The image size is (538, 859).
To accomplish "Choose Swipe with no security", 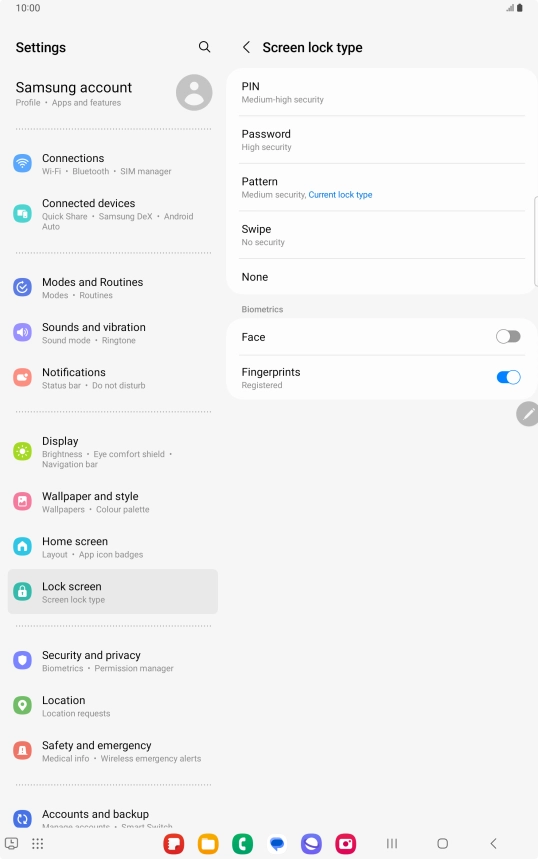I will pos(382,235).
